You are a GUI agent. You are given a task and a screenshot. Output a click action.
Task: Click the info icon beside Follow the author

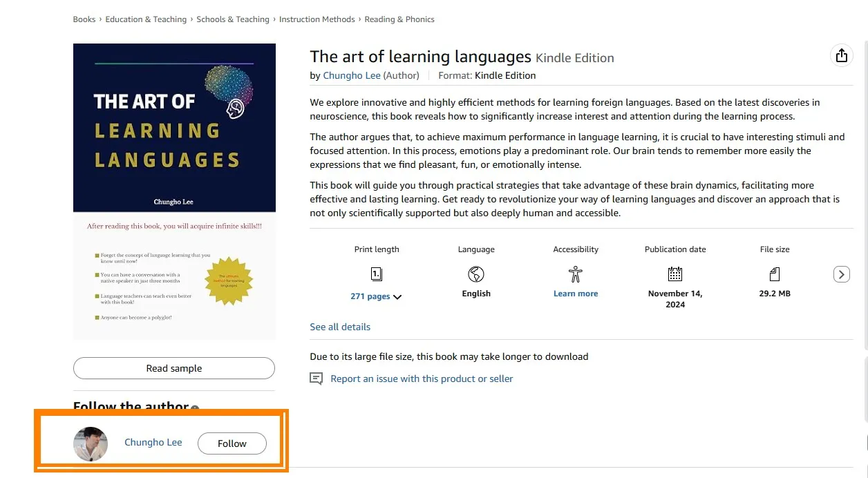[x=195, y=408]
